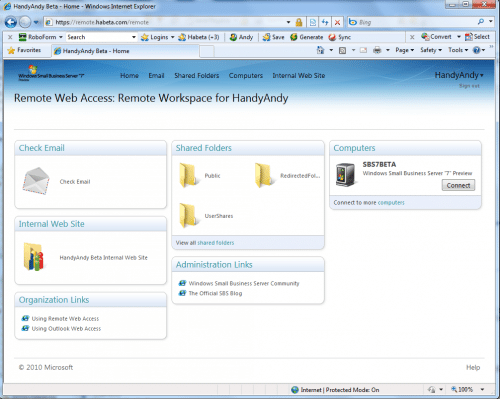Open the zoom level 100% dropdown
The image size is (500, 399).
pyautogui.click(x=482, y=389)
